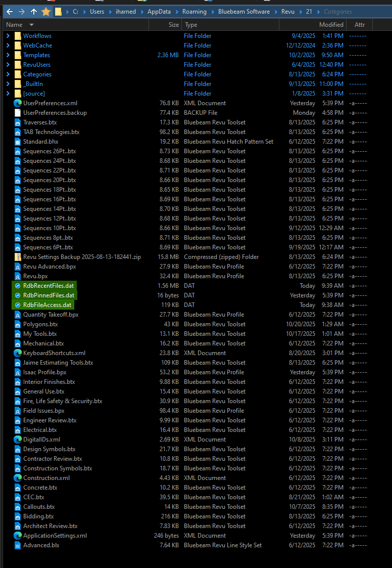Image resolution: width=392 pixels, height=568 pixels.
Task: Sort by the Type column header
Action: (191, 25)
